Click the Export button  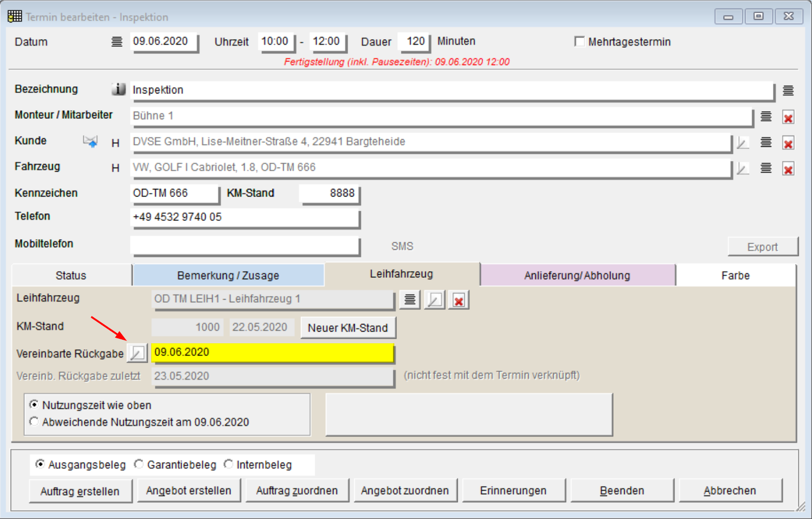pyautogui.click(x=763, y=247)
